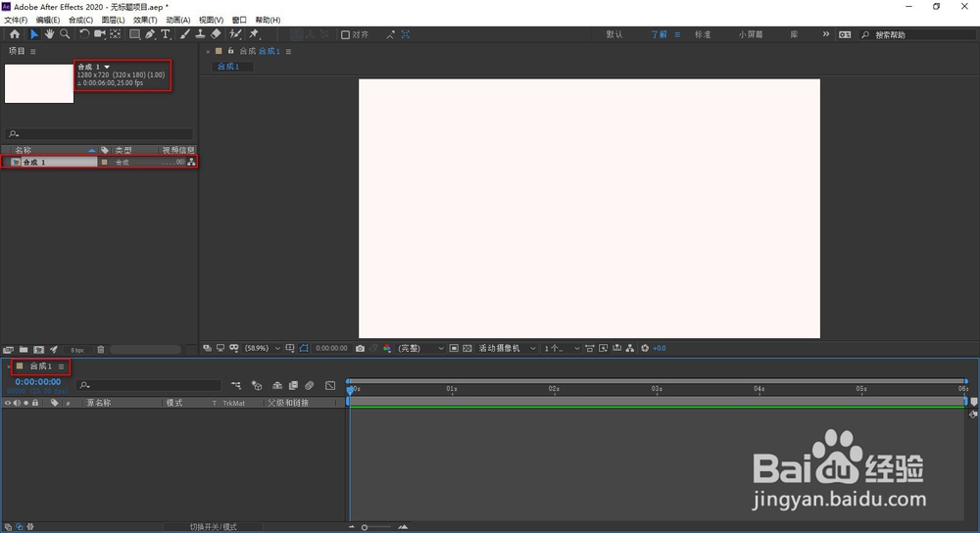This screenshot has height=533, width=980.
Task: Open the (完整) resolution dropdown
Action: pos(420,348)
